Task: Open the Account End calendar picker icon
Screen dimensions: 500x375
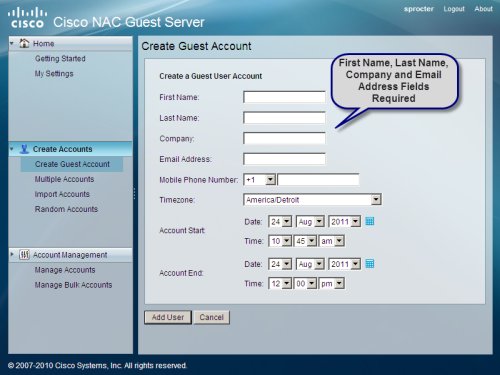Action: point(370,264)
